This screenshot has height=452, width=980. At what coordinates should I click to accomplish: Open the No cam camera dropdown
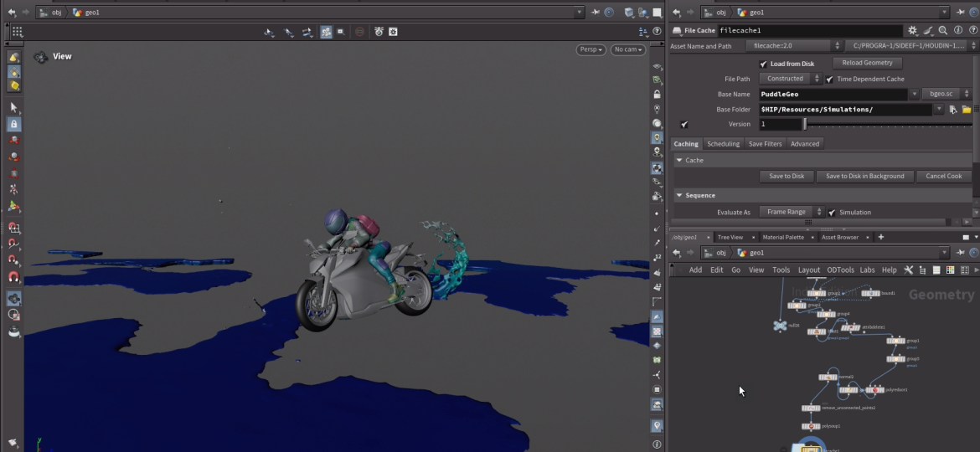[627, 50]
